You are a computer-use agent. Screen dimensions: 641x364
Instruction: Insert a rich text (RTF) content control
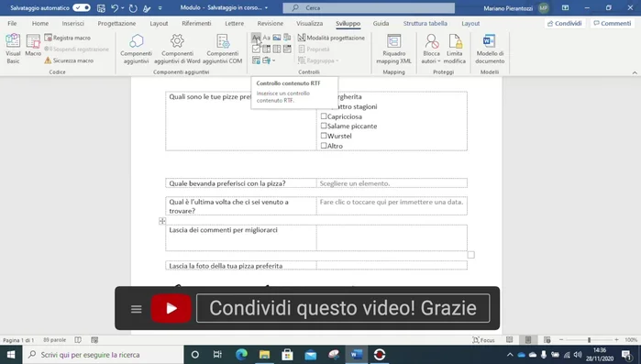(256, 38)
